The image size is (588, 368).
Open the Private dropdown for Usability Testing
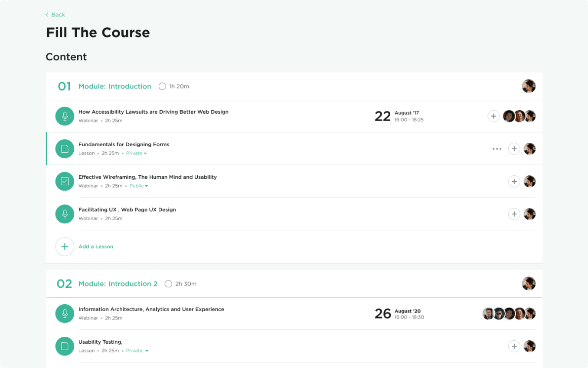tap(137, 351)
